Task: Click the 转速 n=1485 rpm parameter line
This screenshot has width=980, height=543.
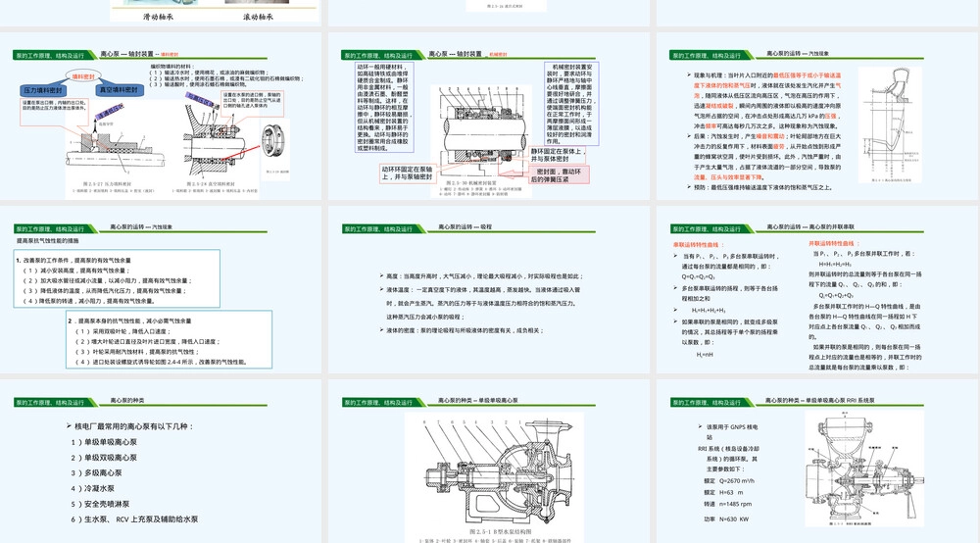Action: (x=727, y=504)
